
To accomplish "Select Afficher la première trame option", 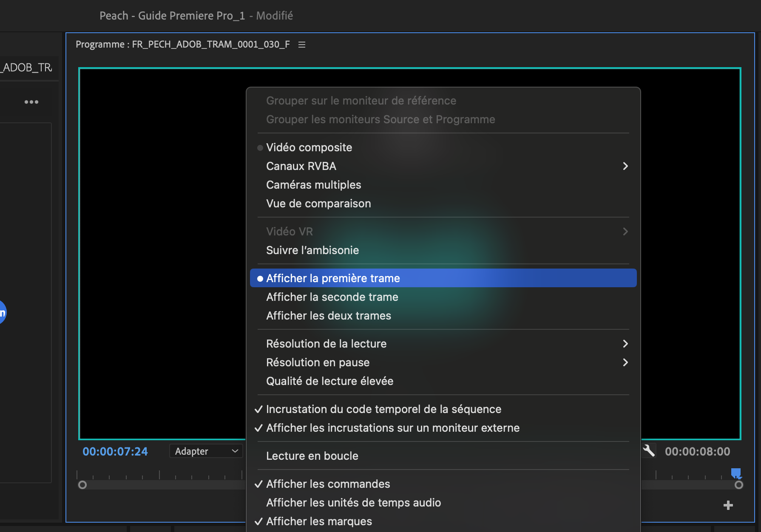I will [333, 278].
